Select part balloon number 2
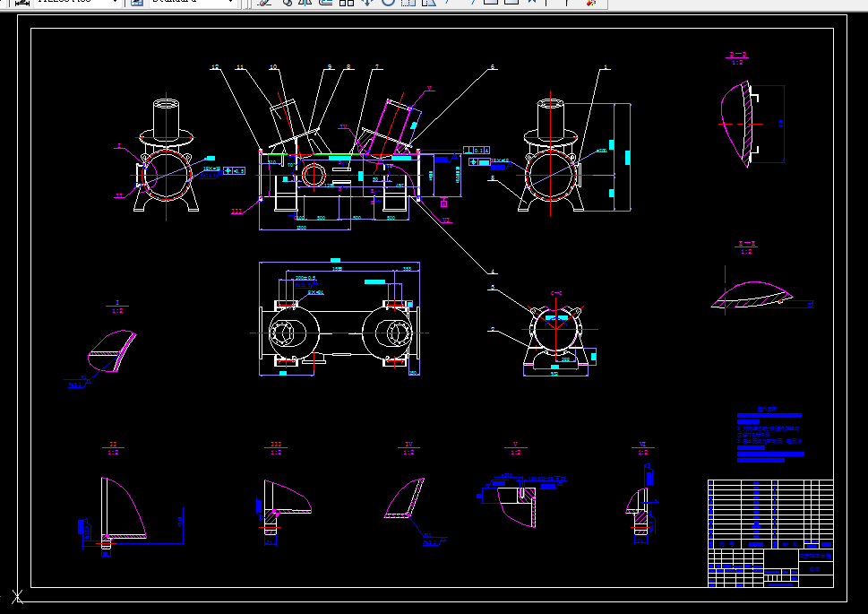The height and width of the screenshot is (614, 868). [493, 330]
